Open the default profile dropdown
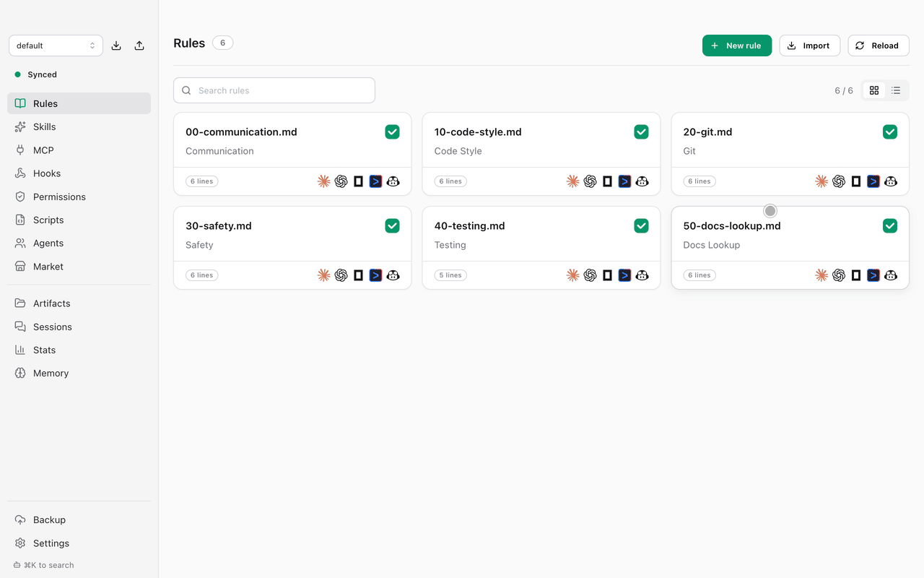 (56, 46)
